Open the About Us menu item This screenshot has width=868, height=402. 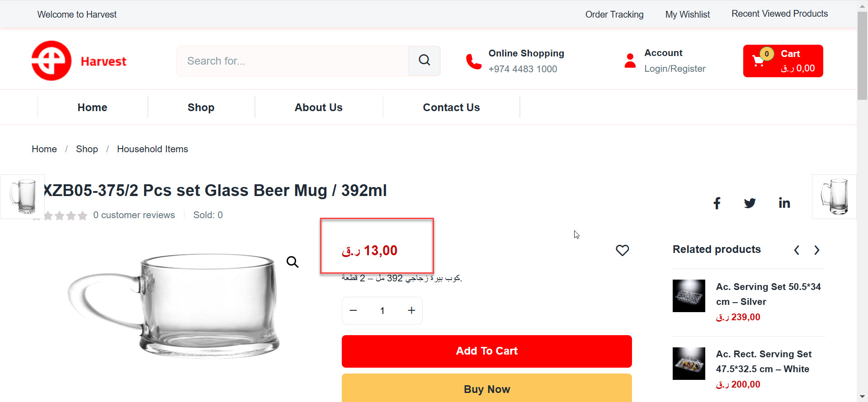click(319, 108)
